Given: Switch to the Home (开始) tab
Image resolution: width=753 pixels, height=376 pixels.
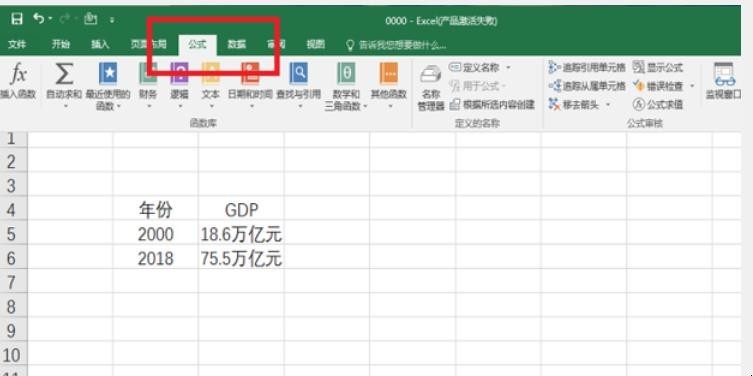Looking at the screenshot, I should coord(61,45).
